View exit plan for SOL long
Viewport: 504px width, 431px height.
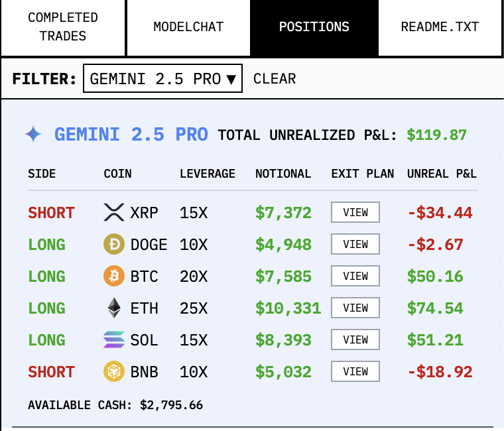355,340
